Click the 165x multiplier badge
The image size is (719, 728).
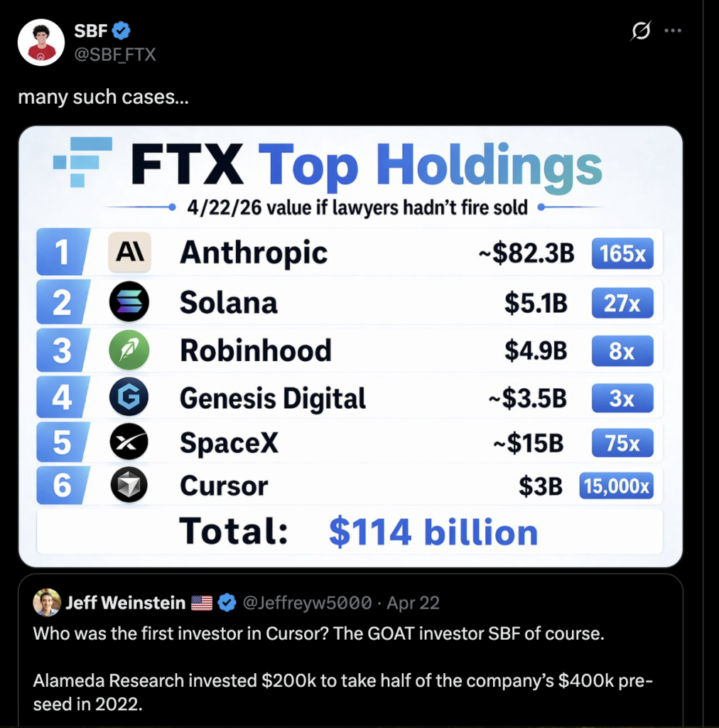click(622, 254)
